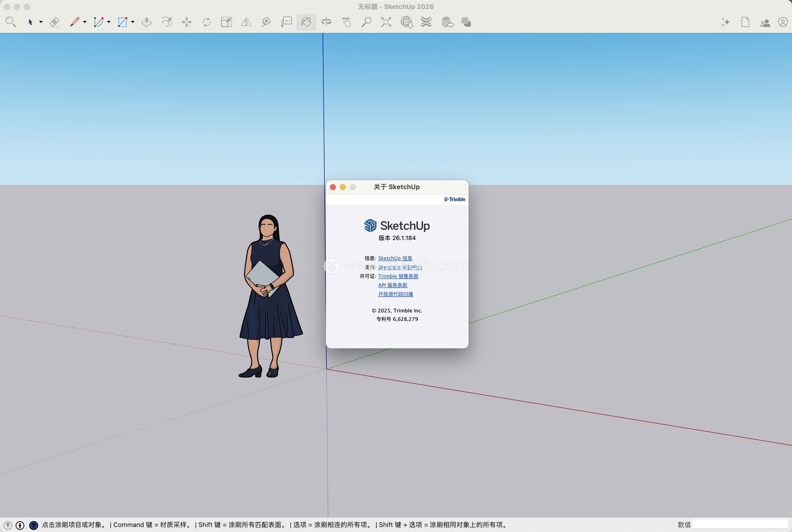Open the Rectangle shapes dropdown arrow

pyautogui.click(x=132, y=22)
